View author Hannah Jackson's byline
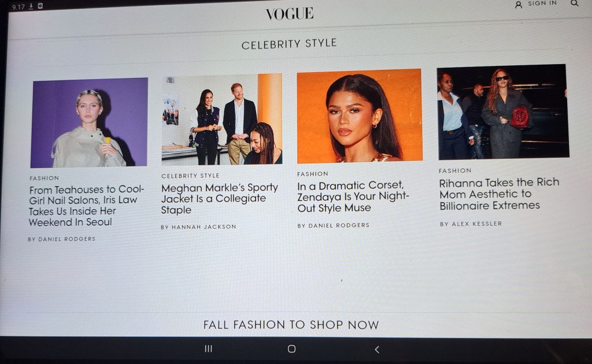 pos(198,227)
